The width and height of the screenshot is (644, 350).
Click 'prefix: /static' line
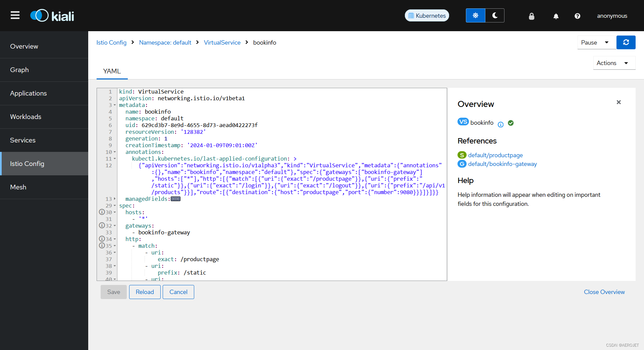click(x=182, y=273)
